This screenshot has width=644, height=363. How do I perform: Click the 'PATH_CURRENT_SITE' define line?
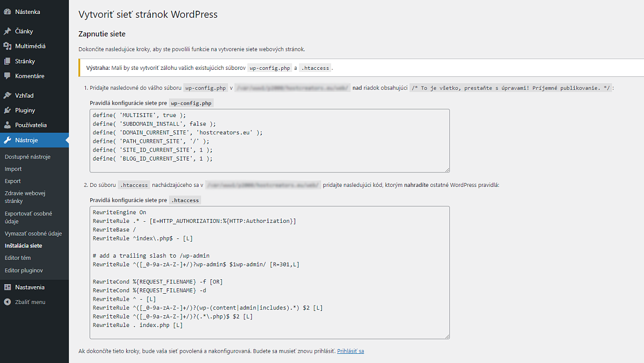tap(151, 141)
